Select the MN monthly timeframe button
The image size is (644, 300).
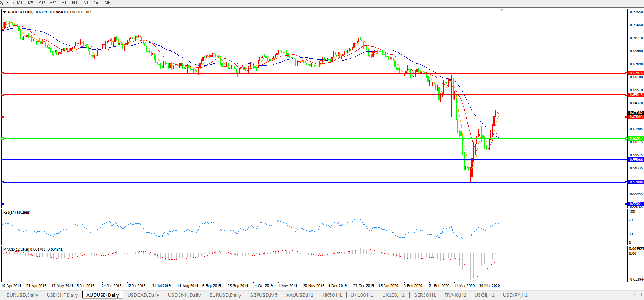tap(108, 3)
